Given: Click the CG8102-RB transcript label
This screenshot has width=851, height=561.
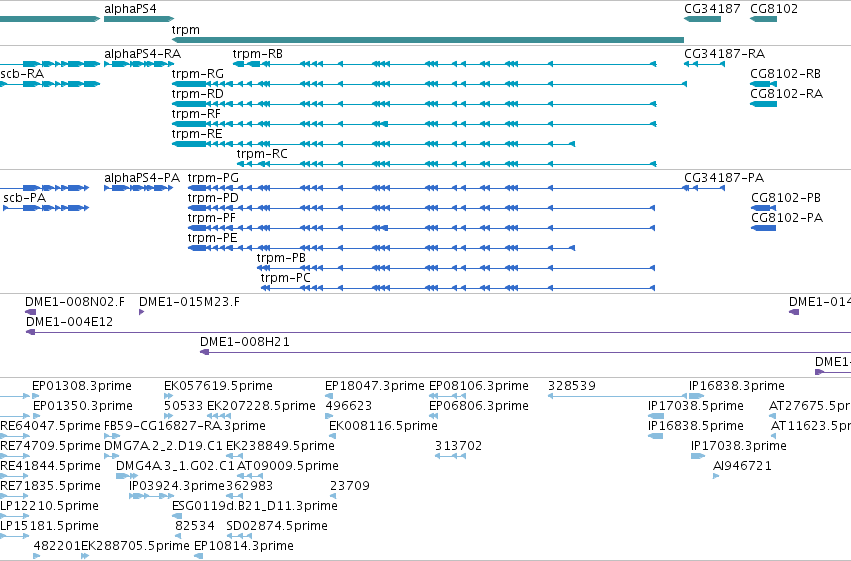Looking at the screenshot, I should point(785,74).
